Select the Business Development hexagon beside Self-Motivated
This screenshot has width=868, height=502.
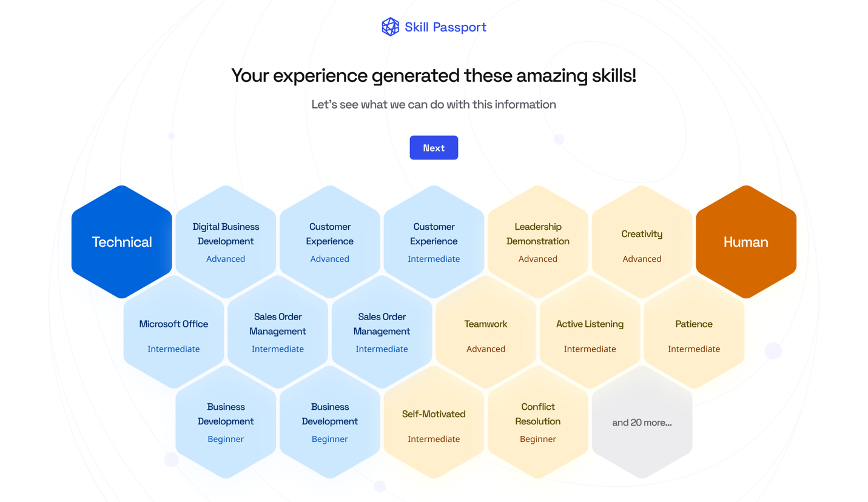click(330, 422)
